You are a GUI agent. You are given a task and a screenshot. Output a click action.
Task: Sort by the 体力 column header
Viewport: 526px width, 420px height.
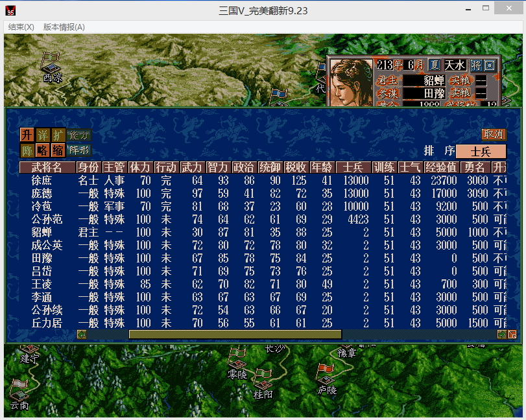pyautogui.click(x=140, y=167)
